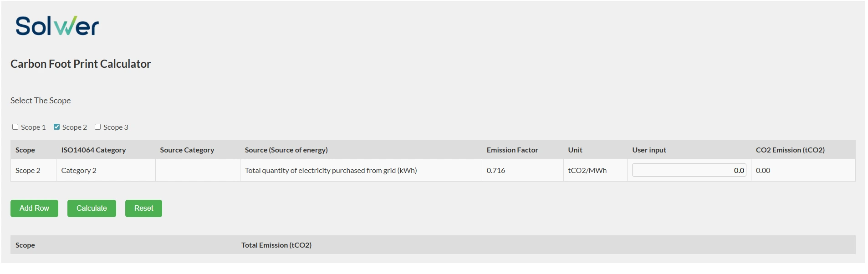The image size is (868, 274).
Task: Click the green Calculate button
Action: point(92,208)
